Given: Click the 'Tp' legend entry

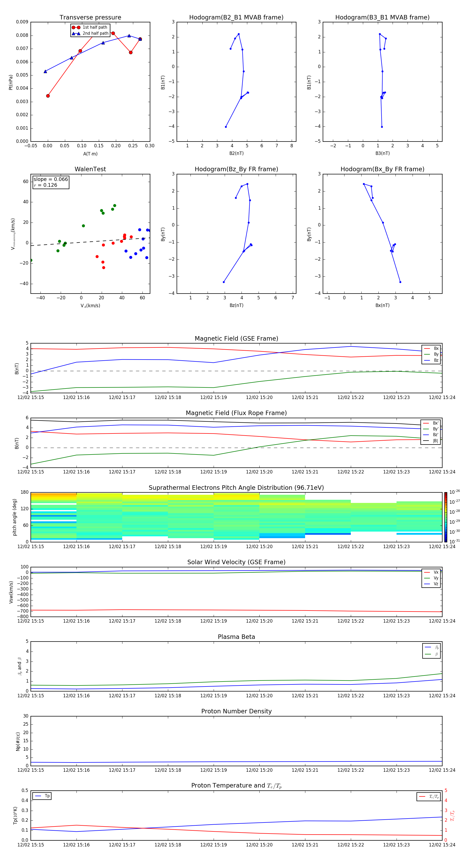Looking at the screenshot, I should point(42,796).
